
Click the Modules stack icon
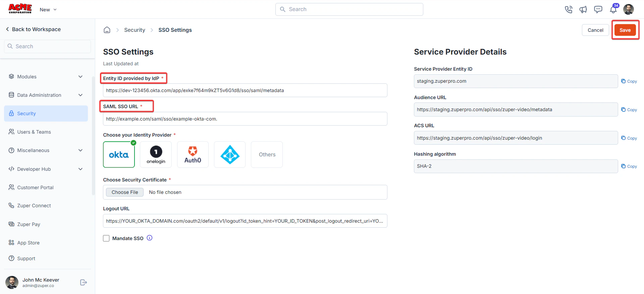click(x=11, y=76)
